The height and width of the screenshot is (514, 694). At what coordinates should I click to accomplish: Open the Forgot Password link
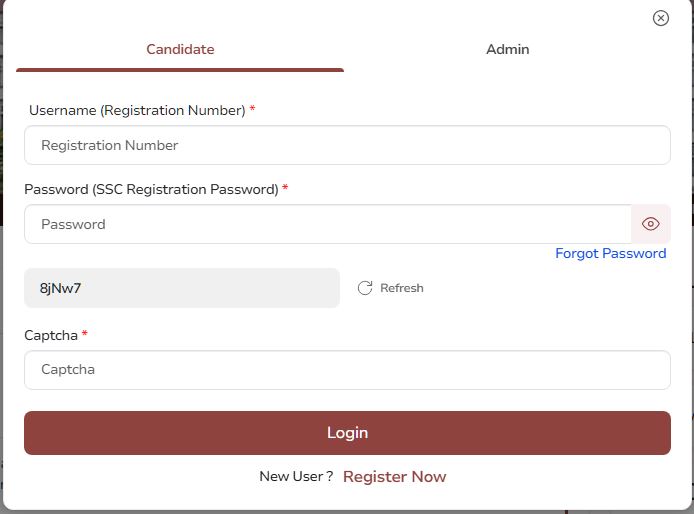[x=610, y=254]
